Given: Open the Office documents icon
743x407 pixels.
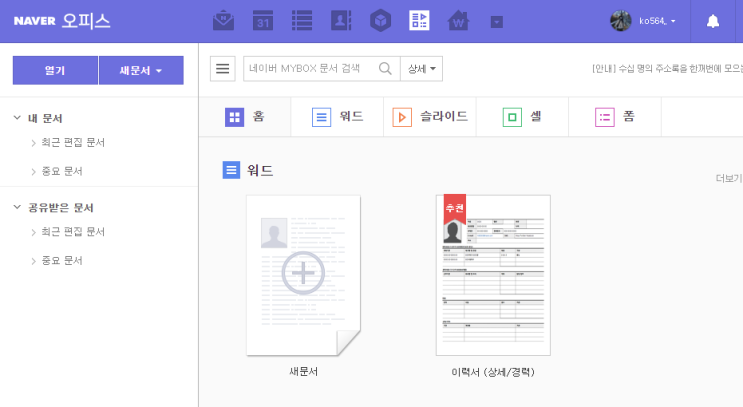Looking at the screenshot, I should [419, 21].
